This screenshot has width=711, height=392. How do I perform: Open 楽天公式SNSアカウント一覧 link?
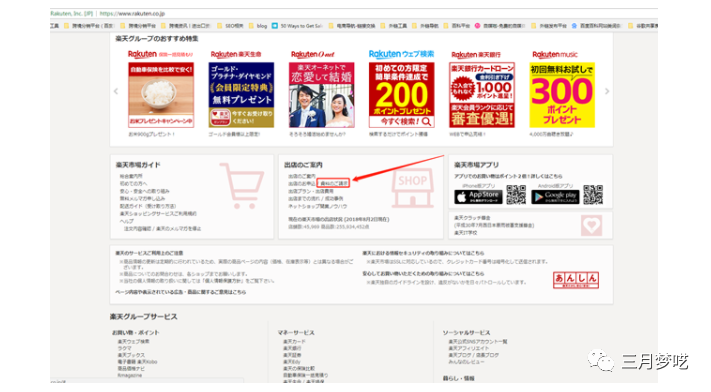coord(478,341)
